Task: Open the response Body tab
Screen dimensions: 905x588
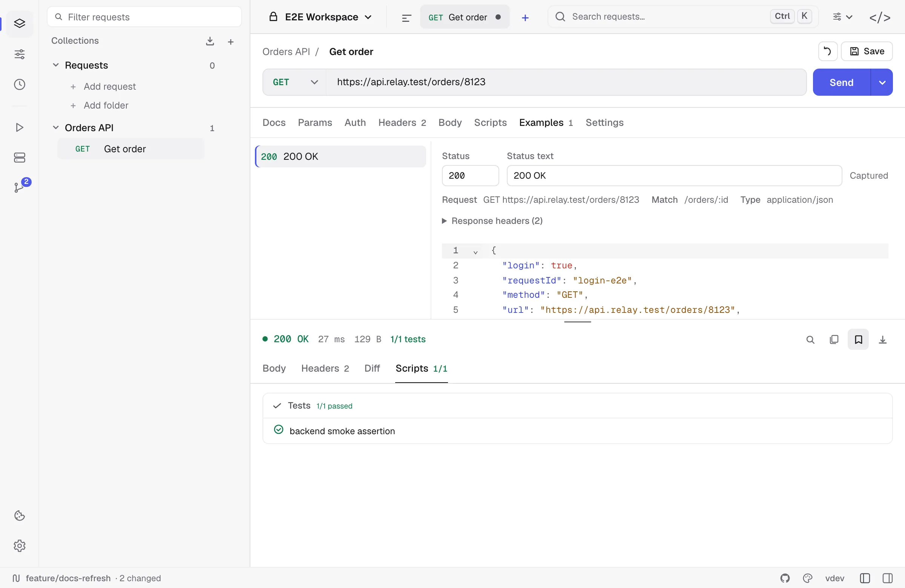Action: pos(274,368)
